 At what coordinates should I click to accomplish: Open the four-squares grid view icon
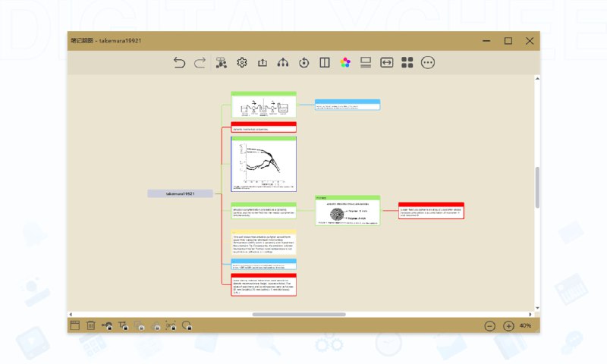(407, 63)
